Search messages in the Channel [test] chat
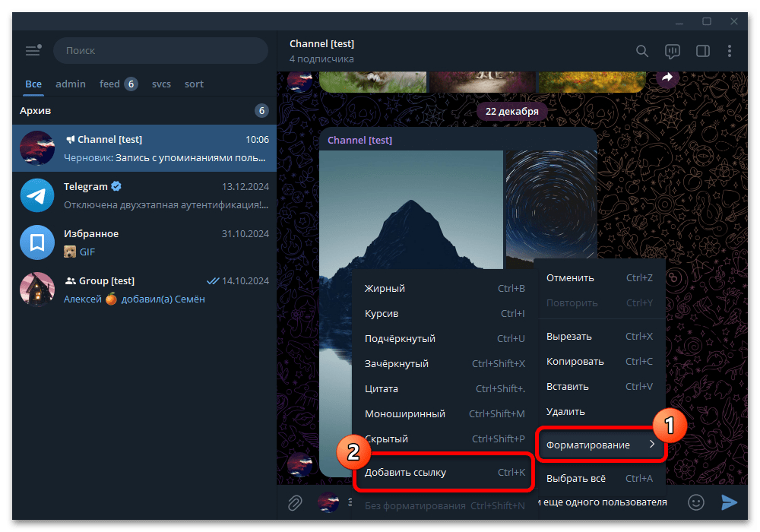Image resolution: width=760 pixels, height=532 pixels. pyautogui.click(x=641, y=51)
